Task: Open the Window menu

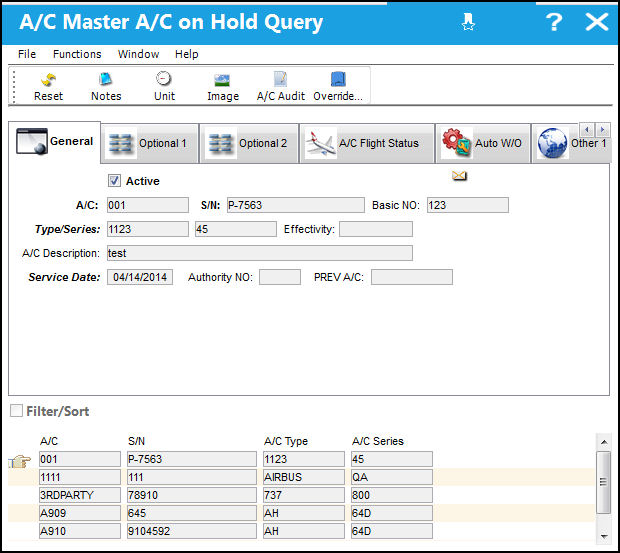Action: tap(138, 54)
